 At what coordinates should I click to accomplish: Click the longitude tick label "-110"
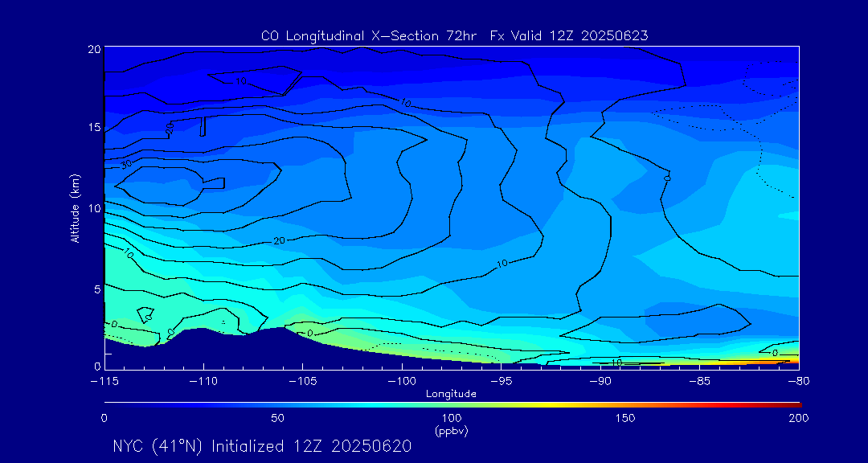(x=203, y=382)
